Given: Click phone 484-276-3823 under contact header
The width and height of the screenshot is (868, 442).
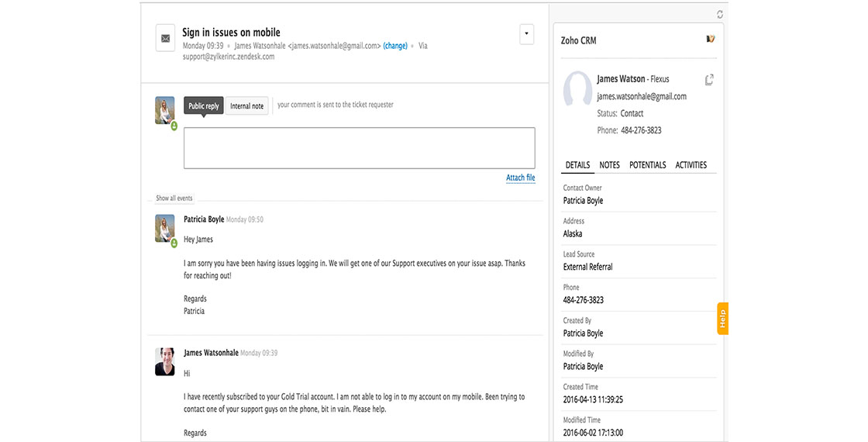Looking at the screenshot, I should (x=641, y=130).
